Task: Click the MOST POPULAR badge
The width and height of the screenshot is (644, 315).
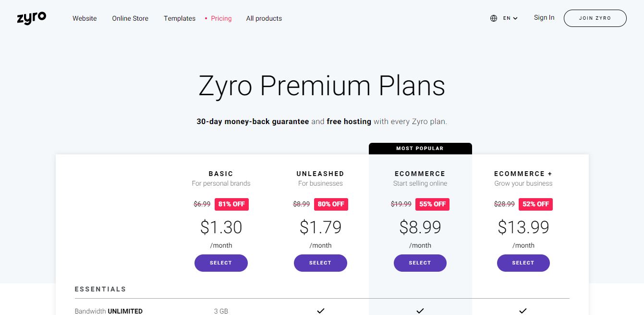Action: (x=420, y=148)
